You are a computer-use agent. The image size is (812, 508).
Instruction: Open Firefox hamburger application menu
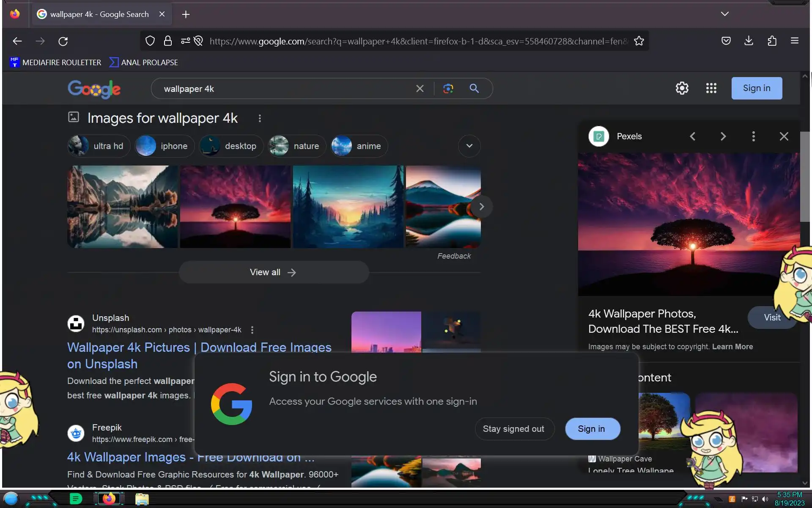(794, 41)
